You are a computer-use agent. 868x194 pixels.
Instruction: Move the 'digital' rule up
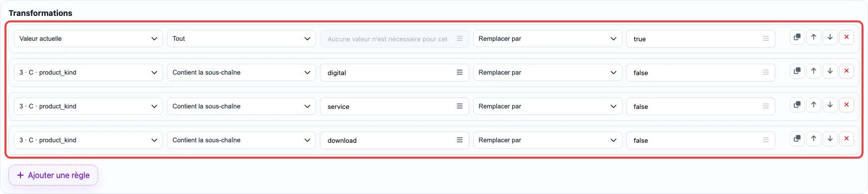point(814,71)
